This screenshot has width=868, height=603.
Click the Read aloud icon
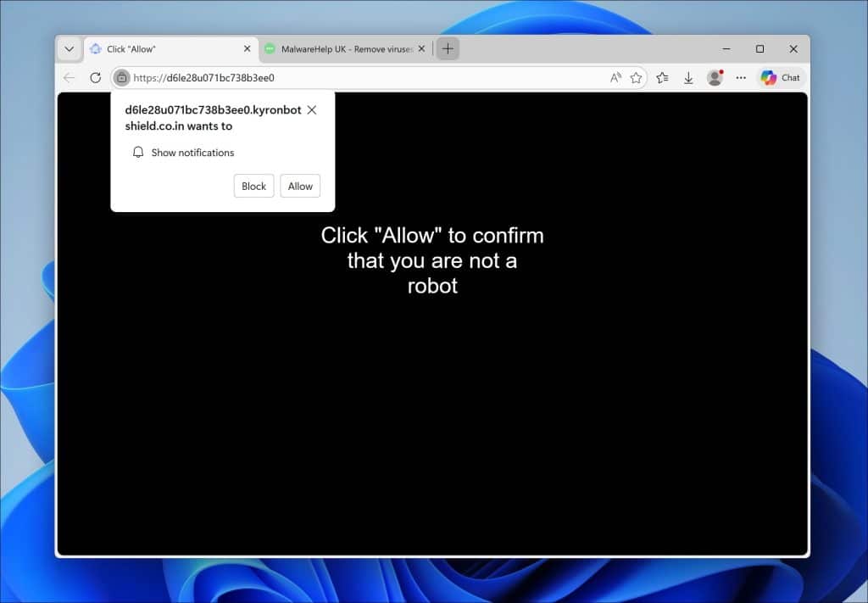click(615, 78)
